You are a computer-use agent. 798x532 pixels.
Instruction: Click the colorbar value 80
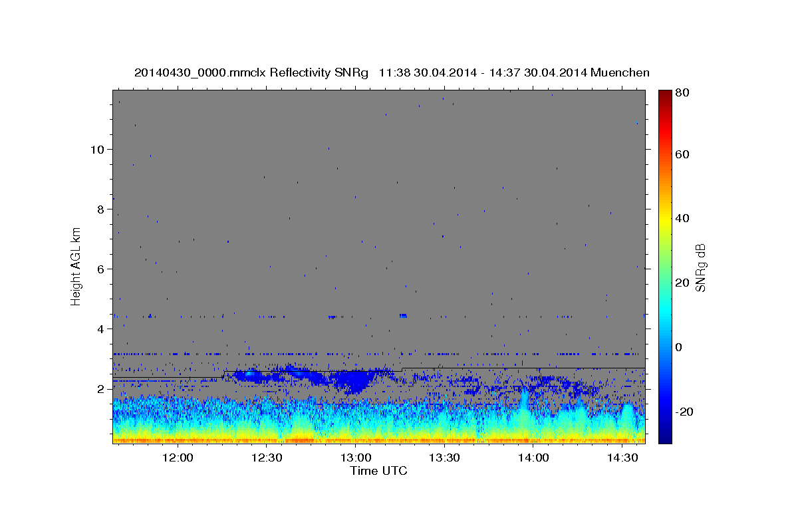pos(682,92)
